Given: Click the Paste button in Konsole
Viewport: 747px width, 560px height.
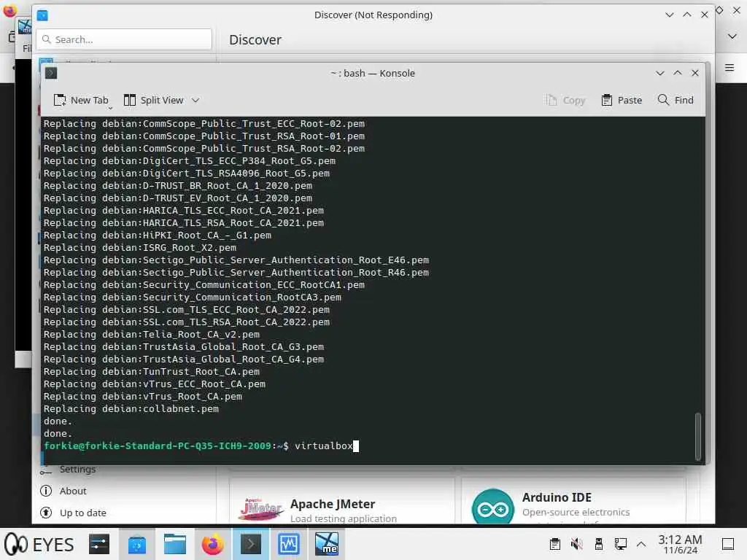Looking at the screenshot, I should pyautogui.click(x=622, y=100).
